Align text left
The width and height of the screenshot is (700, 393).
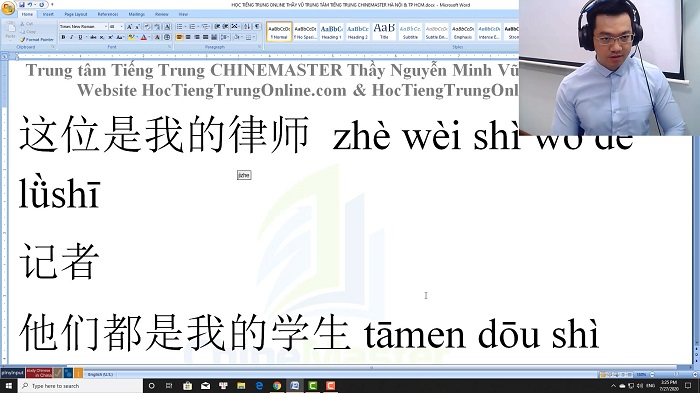pyautogui.click(x=179, y=37)
